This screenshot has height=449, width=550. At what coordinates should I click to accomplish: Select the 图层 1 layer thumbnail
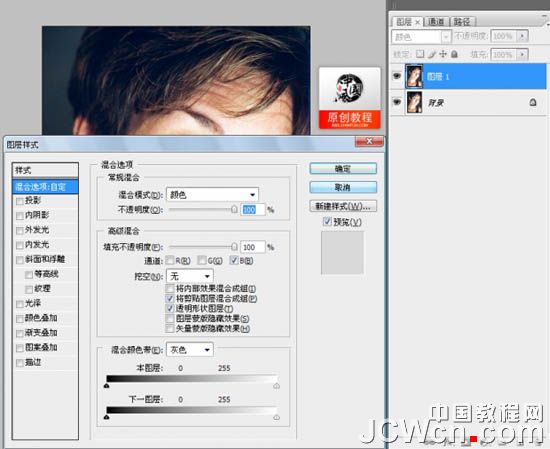point(414,76)
